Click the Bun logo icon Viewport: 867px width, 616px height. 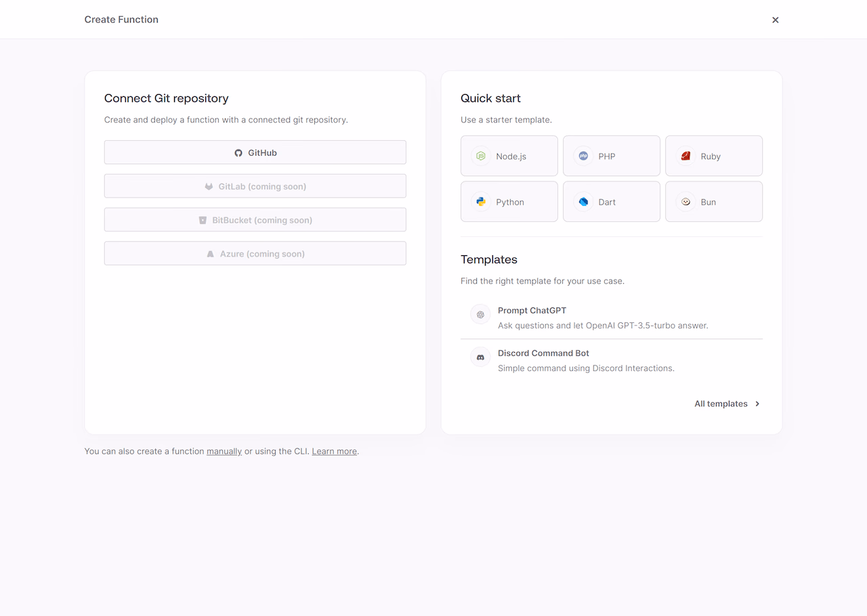[x=685, y=202]
